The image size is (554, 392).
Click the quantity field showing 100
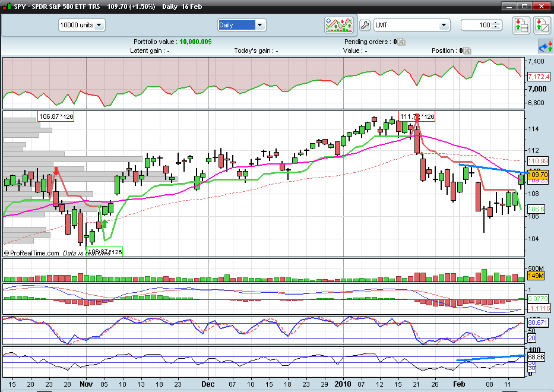(477, 25)
